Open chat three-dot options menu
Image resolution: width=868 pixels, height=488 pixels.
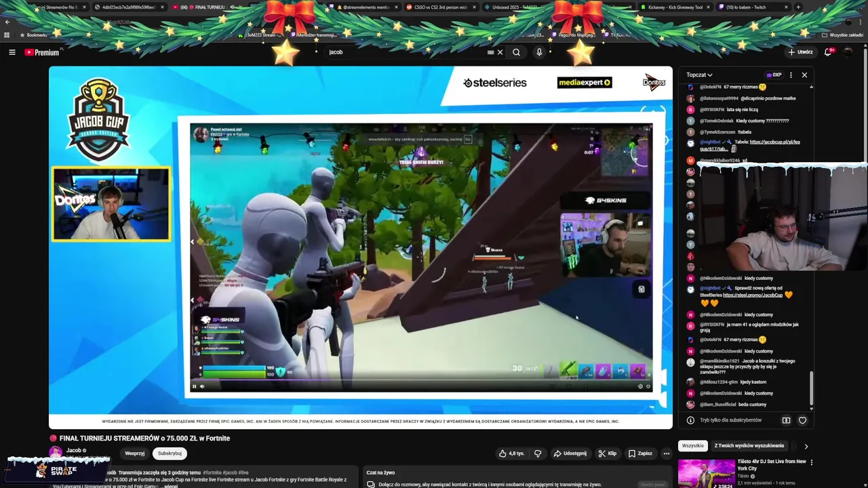791,75
